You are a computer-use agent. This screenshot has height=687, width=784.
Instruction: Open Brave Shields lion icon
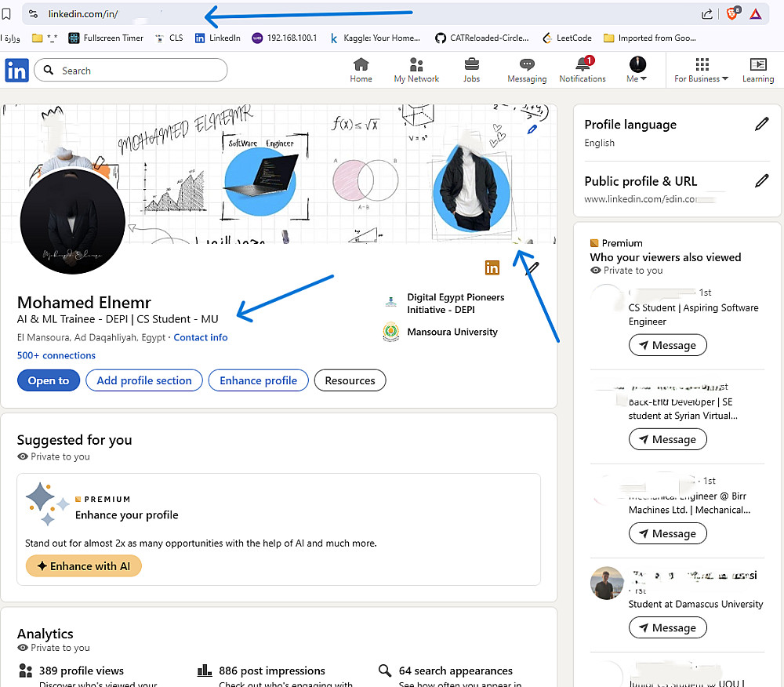tap(732, 13)
